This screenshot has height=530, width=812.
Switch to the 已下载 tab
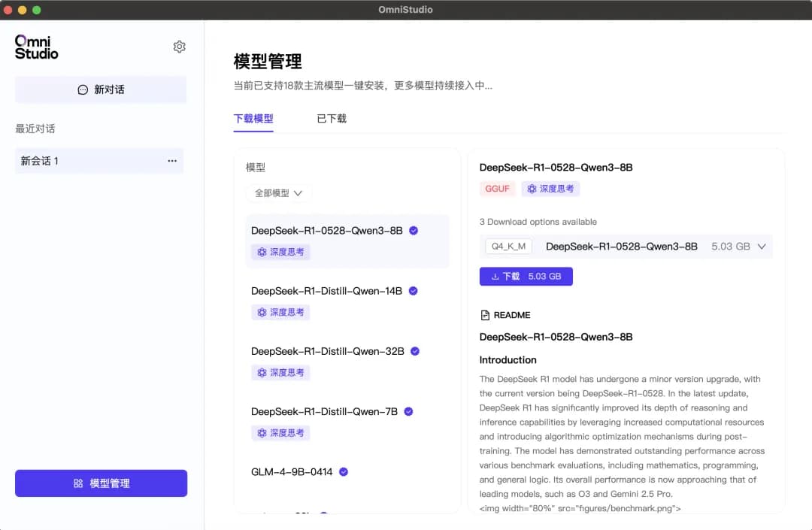pos(331,118)
